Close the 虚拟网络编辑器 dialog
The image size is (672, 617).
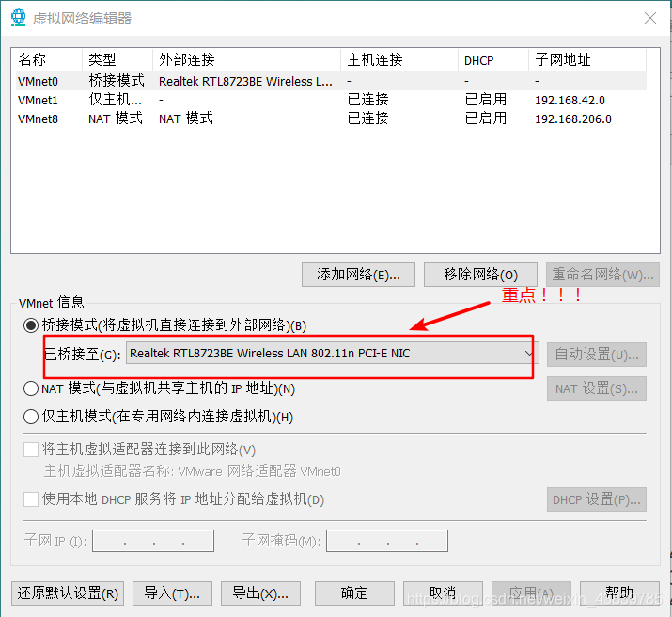[x=650, y=18]
